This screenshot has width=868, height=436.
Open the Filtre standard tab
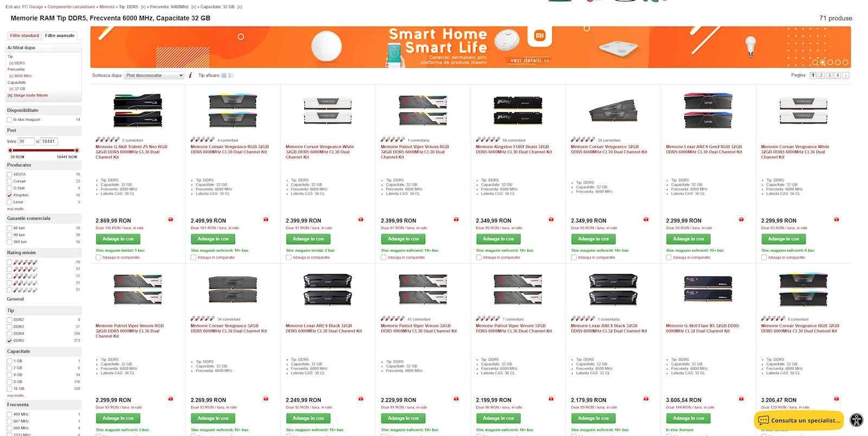click(24, 36)
